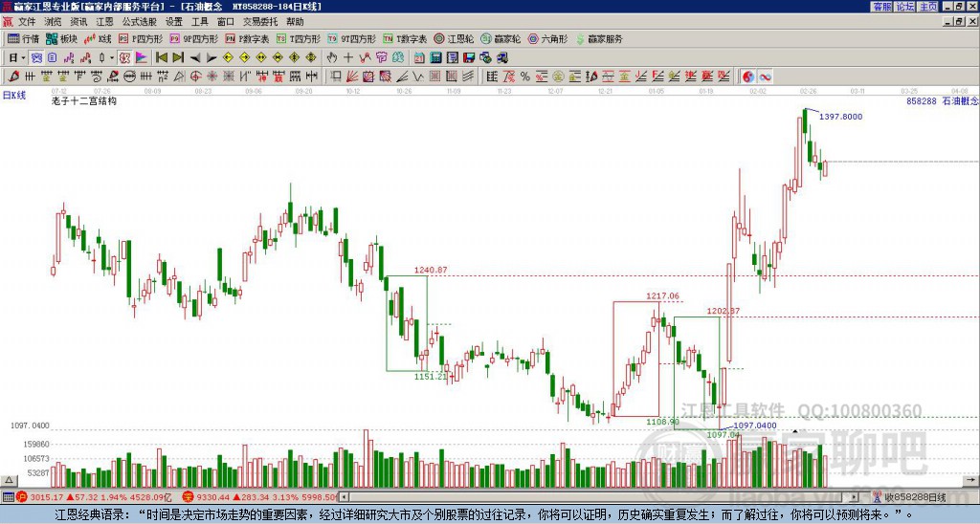This screenshot has width=980, height=524.
Task: Select the crosshair cursor tool
Action: (348, 58)
